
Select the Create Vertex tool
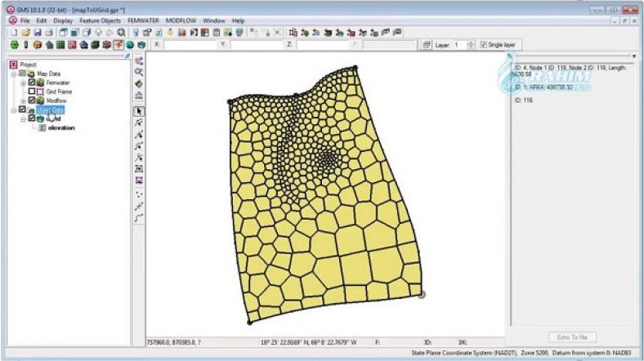tap(139, 206)
